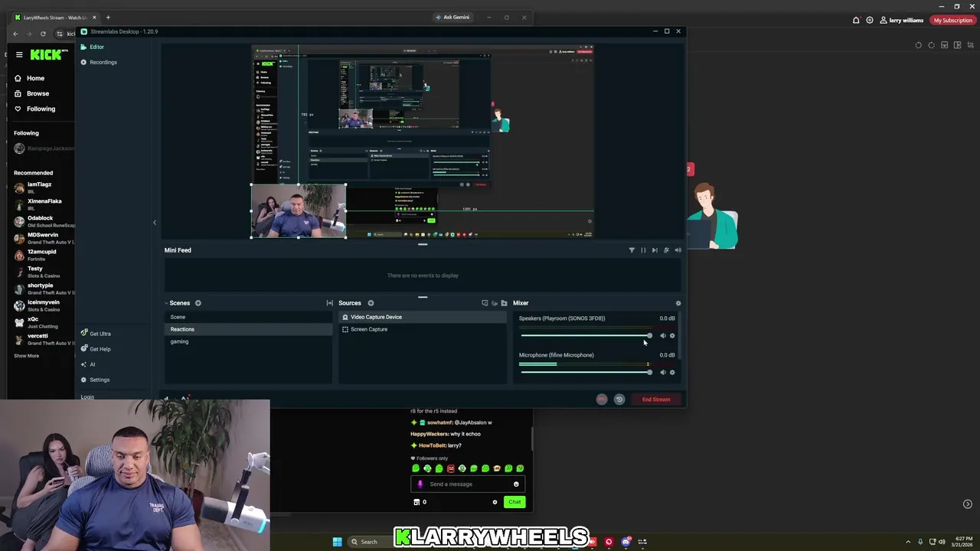Viewport: 980px width, 551px height.
Task: Open Discord from the taskbar
Action: click(x=626, y=542)
